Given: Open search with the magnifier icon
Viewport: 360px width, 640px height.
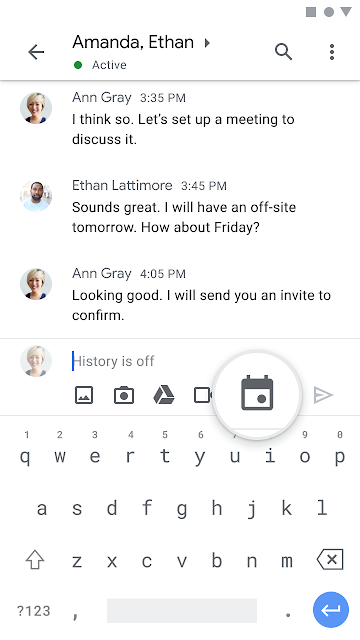Looking at the screenshot, I should [283, 52].
